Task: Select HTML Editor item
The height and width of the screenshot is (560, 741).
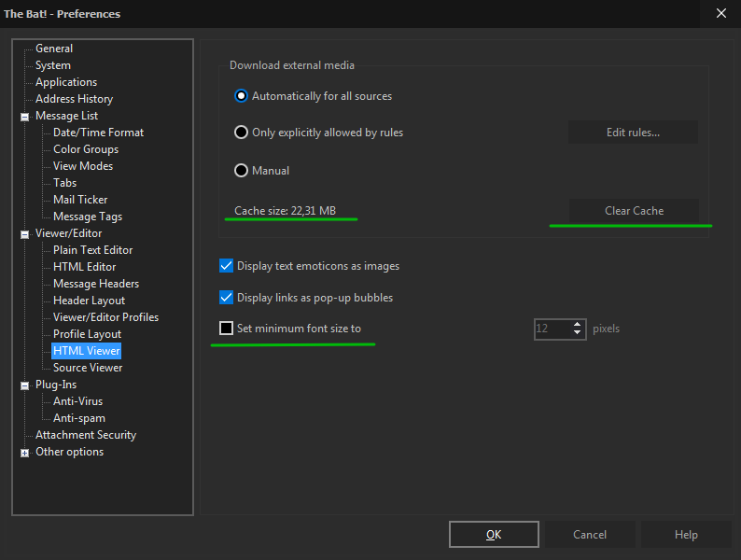Action: (x=84, y=267)
